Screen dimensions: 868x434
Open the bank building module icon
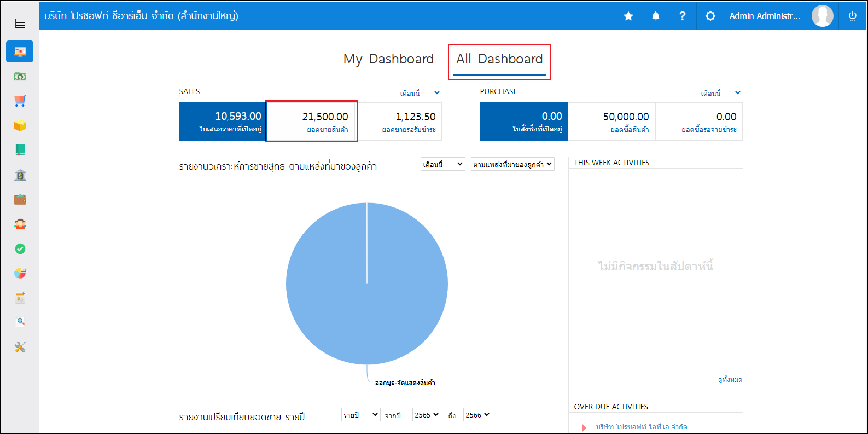tap(20, 175)
